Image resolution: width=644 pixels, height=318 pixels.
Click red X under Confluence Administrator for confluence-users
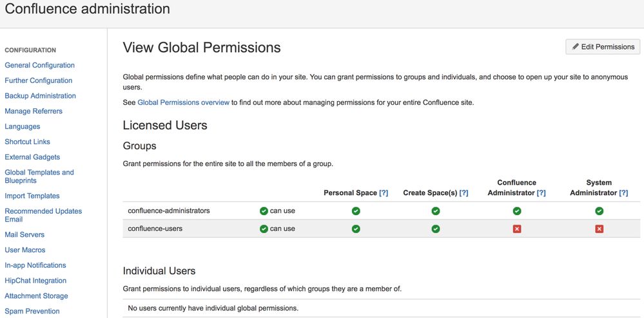coord(517,229)
